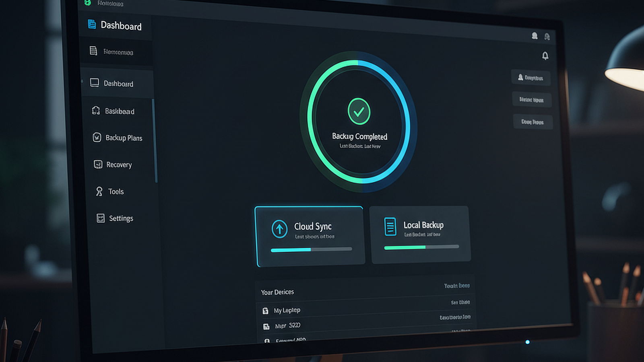
Task: Select the Cloud Sync card
Action: 310,236
